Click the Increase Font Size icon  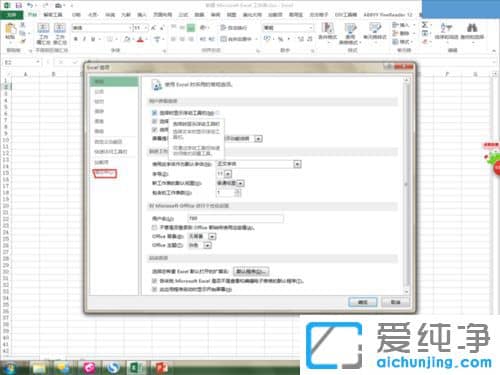[x=154, y=28]
